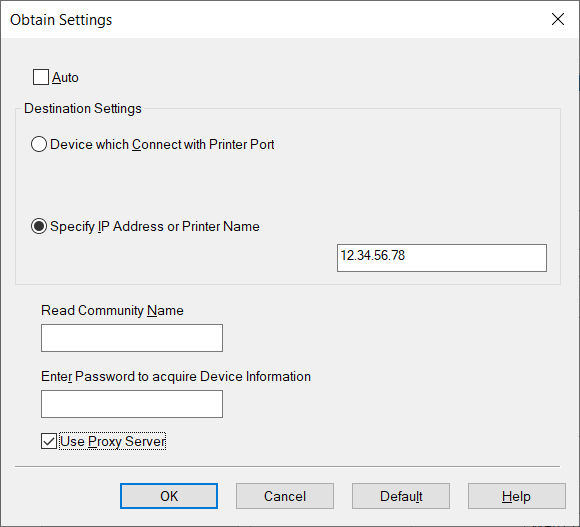Screen dimensions: 580x527
Task: Click the Enter Password to acquire Device Information label
Action: 176,376
